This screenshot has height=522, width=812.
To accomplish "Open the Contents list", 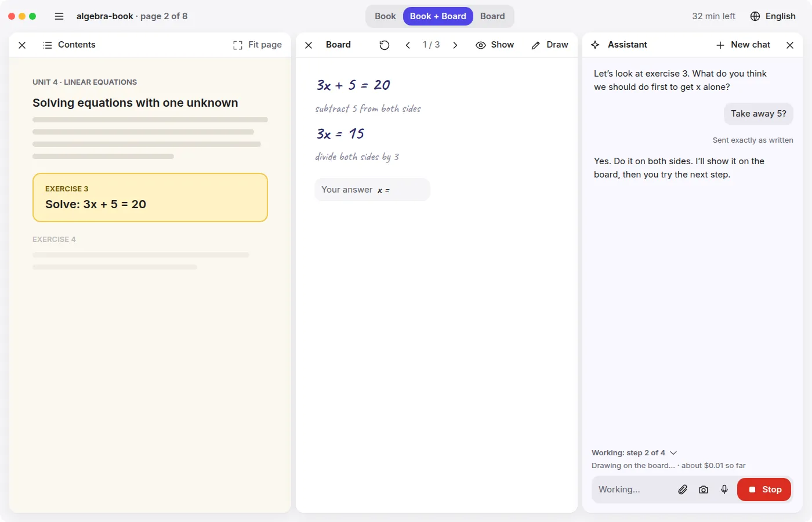I will click(69, 45).
